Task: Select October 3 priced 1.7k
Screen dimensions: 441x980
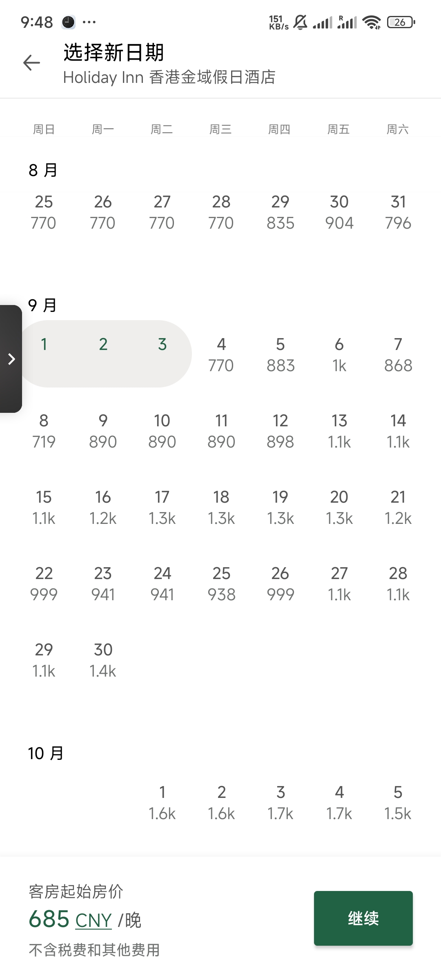Action: (x=280, y=802)
